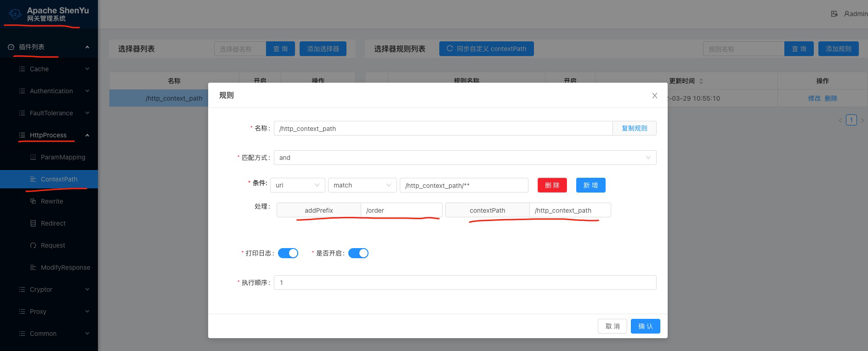Toggle the 是否开启 switch
This screenshot has height=351, width=868.
click(358, 253)
